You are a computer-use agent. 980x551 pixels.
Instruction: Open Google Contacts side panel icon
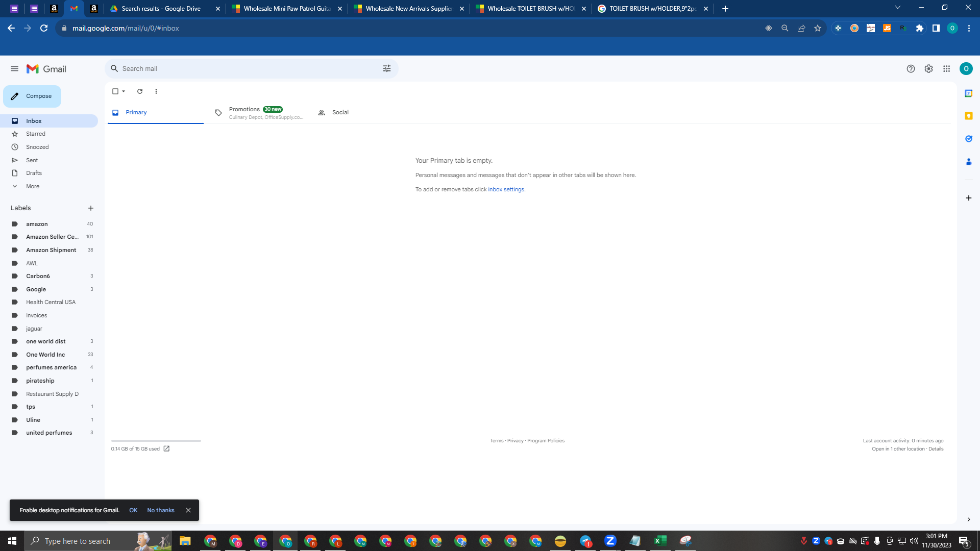tap(968, 162)
